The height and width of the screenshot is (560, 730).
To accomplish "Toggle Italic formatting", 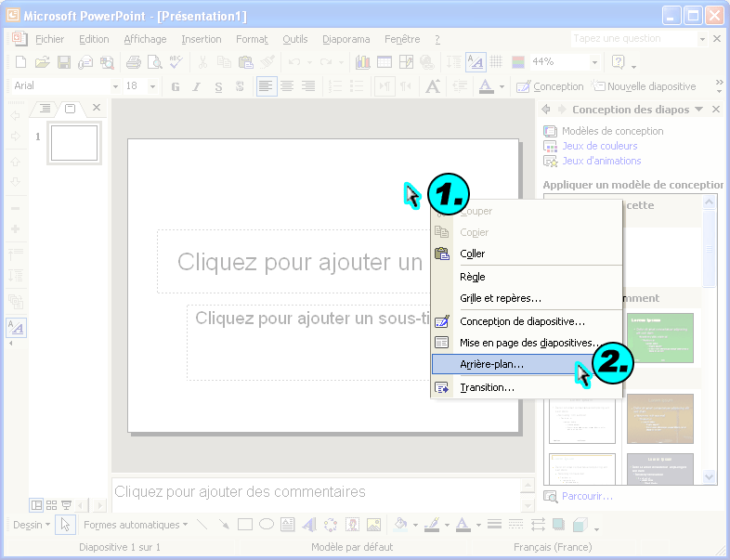I will (197, 86).
